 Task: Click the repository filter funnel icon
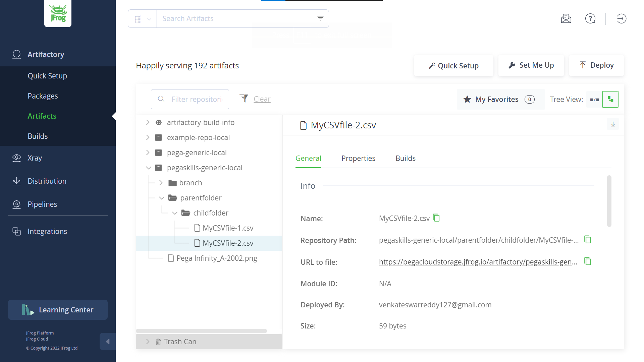pos(244,98)
